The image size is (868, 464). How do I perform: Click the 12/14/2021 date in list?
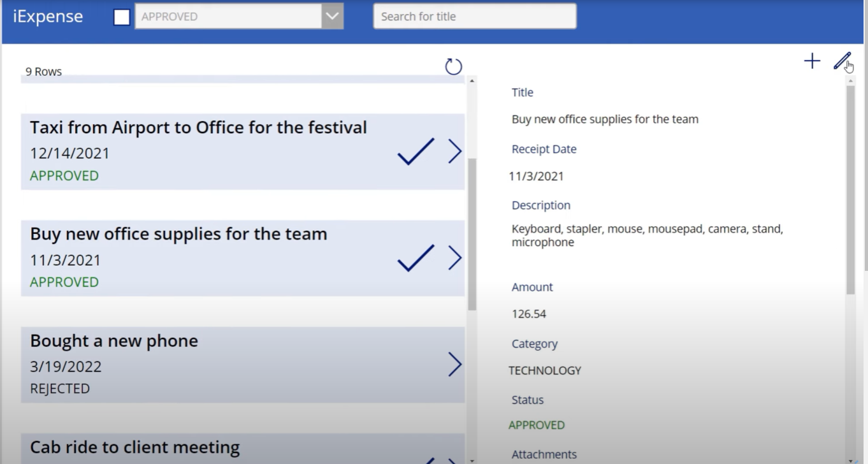point(69,154)
